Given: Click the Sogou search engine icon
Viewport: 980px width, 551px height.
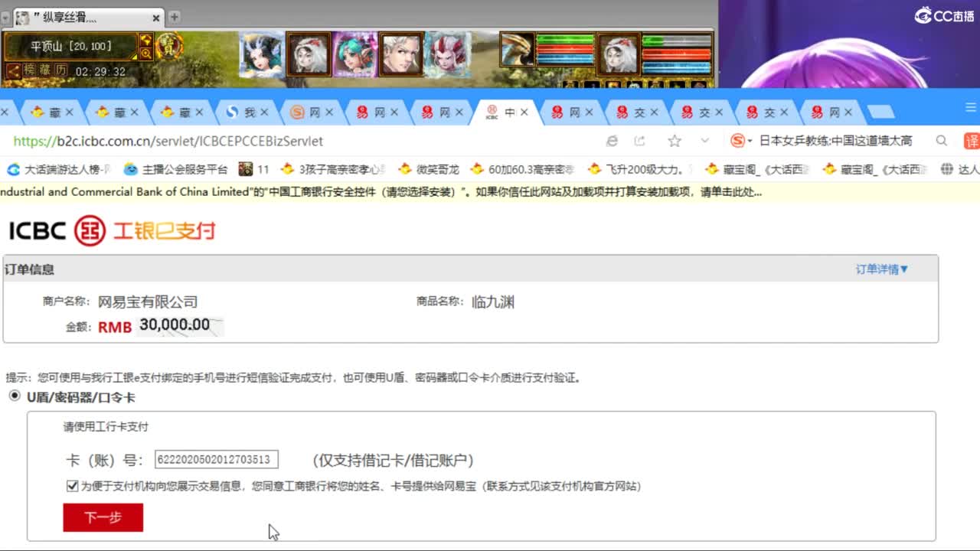Looking at the screenshot, I should (738, 141).
